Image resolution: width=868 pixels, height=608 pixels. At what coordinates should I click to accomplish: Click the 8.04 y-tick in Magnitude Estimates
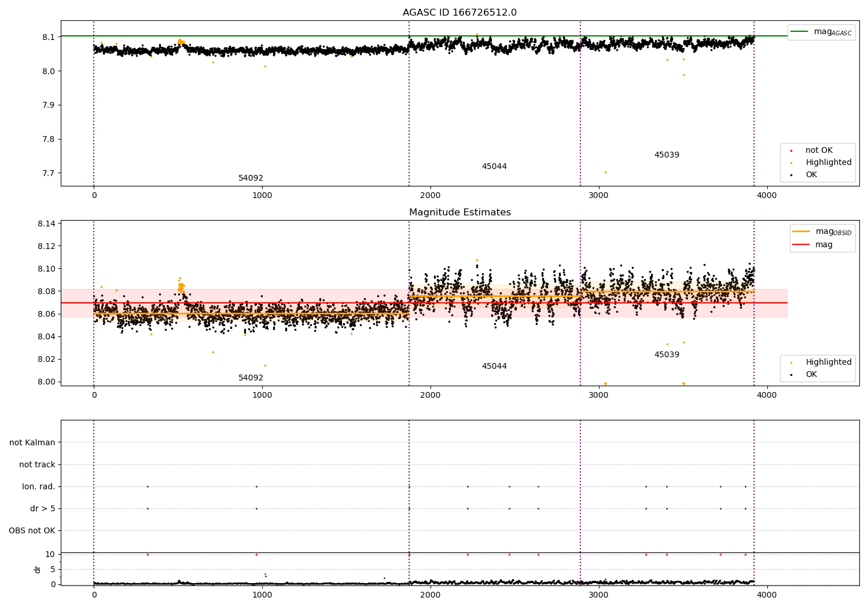tap(46, 337)
